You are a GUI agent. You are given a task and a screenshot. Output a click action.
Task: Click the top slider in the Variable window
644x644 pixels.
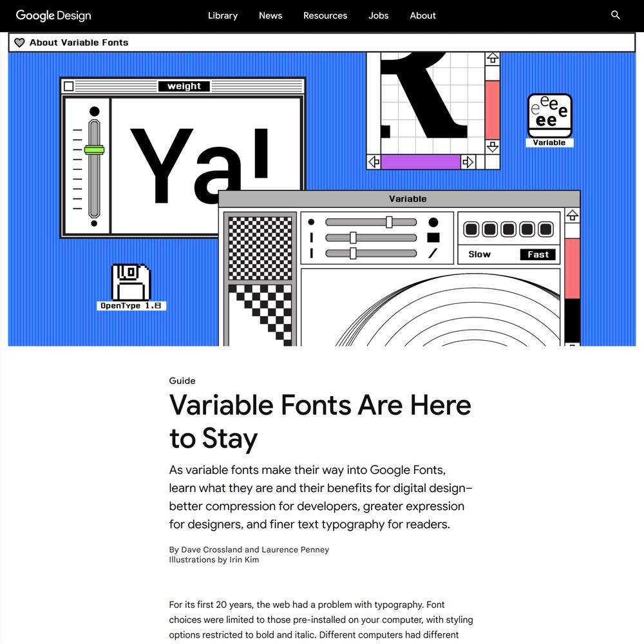pyautogui.click(x=371, y=222)
